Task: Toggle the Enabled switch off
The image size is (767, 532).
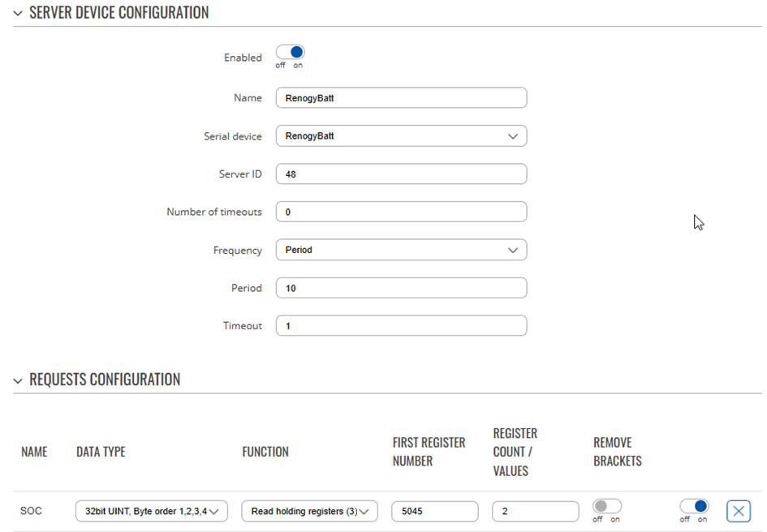Action: point(290,52)
